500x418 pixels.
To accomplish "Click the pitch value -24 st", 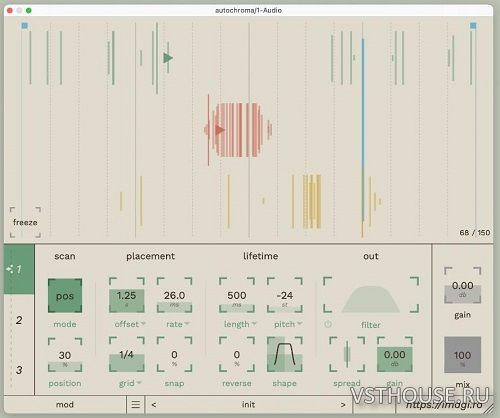I will [x=285, y=295].
